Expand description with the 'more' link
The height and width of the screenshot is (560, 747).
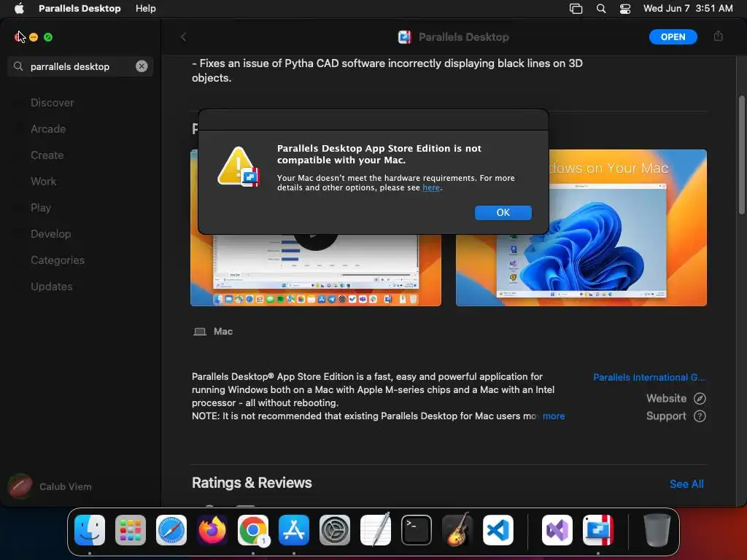click(x=554, y=416)
